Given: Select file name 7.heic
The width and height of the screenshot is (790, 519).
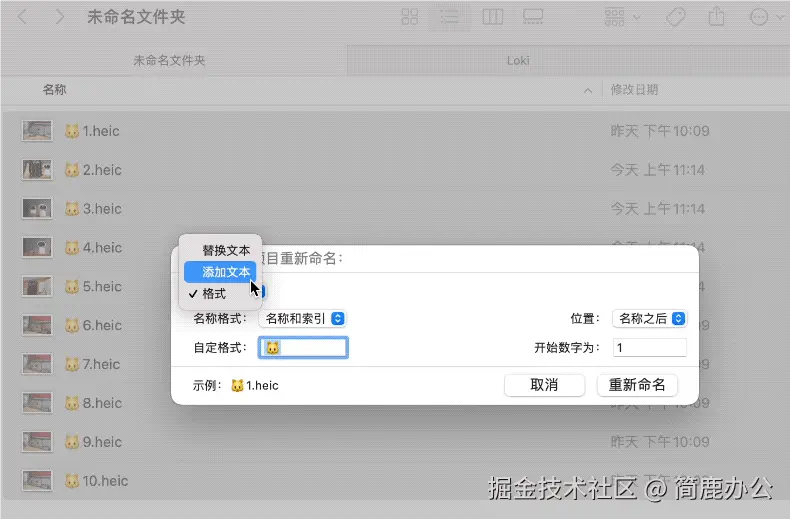Looking at the screenshot, I should [93, 364].
